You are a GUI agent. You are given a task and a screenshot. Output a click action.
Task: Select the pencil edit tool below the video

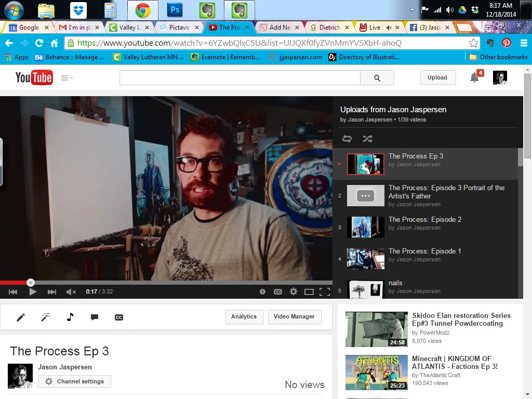tap(20, 317)
